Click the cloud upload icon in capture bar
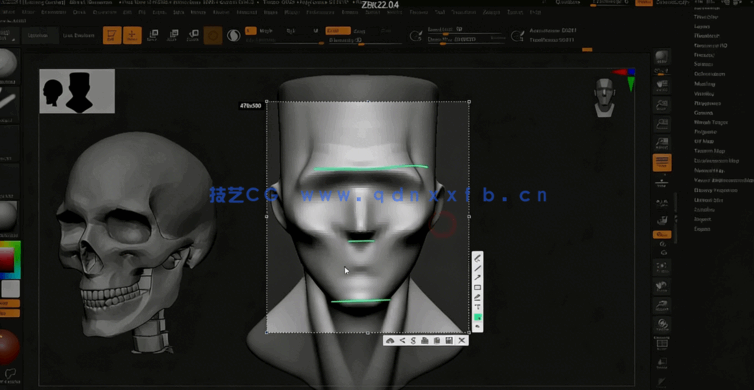Image resolution: width=754 pixels, height=390 pixels. (390, 340)
